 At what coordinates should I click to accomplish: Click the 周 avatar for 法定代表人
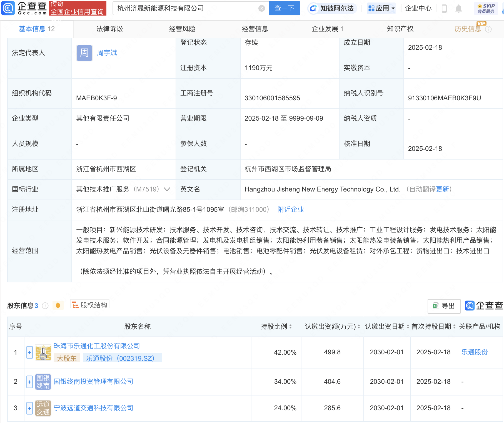coord(84,53)
